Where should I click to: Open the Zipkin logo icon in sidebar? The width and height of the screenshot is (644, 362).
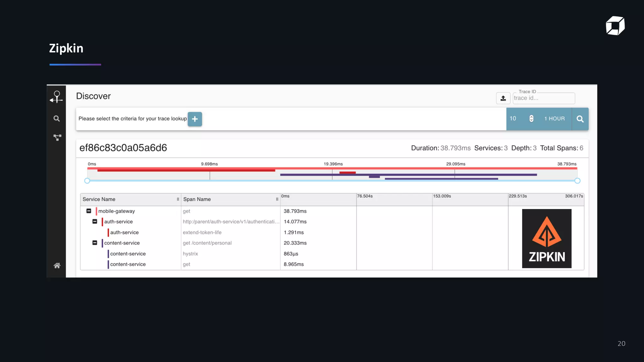56,97
